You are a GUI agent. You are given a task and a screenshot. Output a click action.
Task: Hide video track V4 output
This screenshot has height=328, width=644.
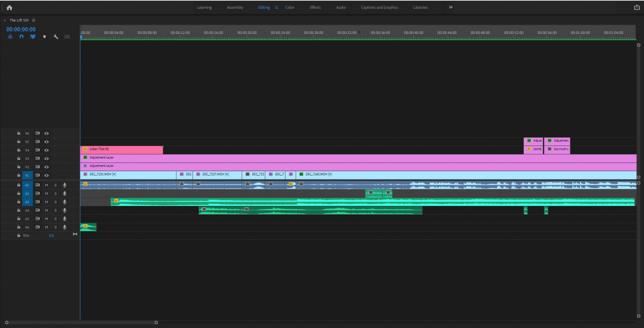(x=47, y=150)
